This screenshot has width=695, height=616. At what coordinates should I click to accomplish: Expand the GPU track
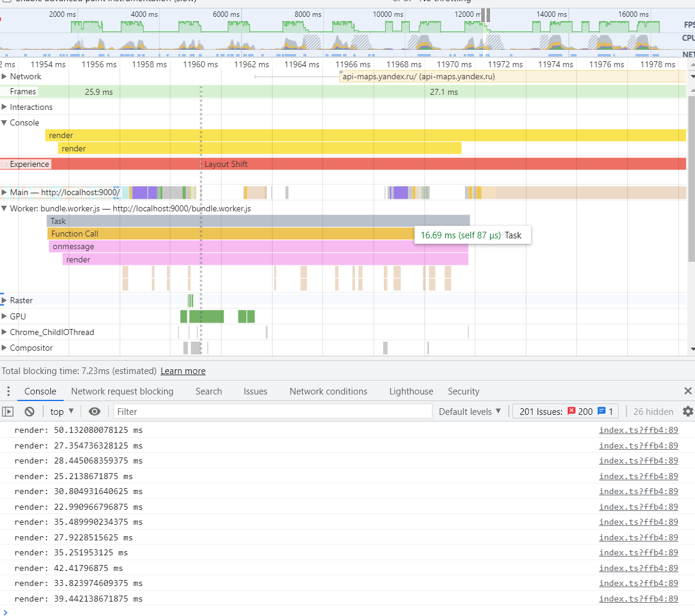[4, 316]
